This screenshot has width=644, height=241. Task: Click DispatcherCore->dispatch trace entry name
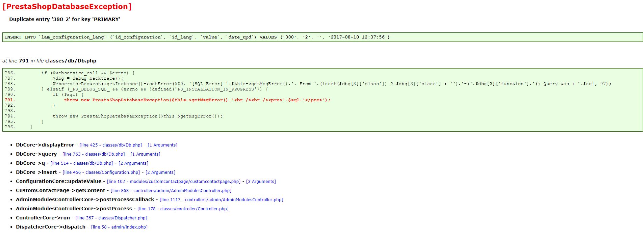pos(51,227)
